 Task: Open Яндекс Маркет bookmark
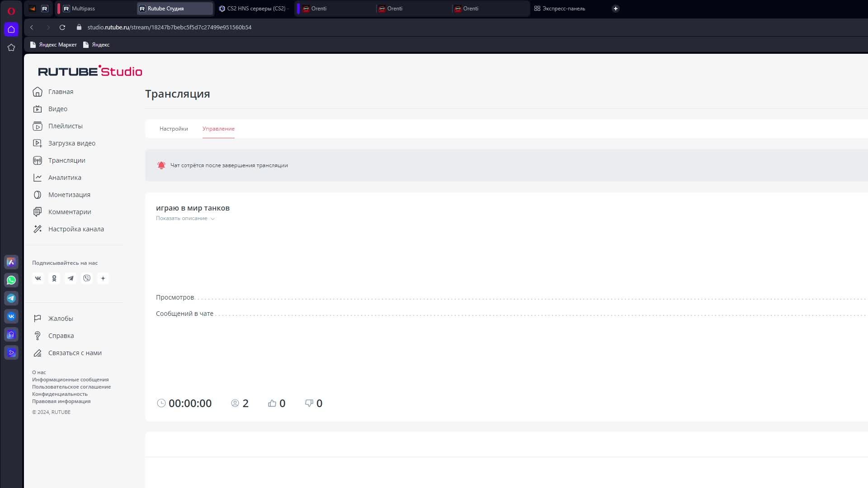(x=53, y=45)
